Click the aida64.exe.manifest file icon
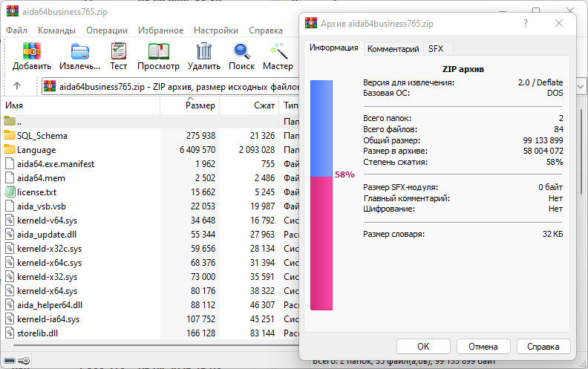588x369 pixels. click(10, 163)
